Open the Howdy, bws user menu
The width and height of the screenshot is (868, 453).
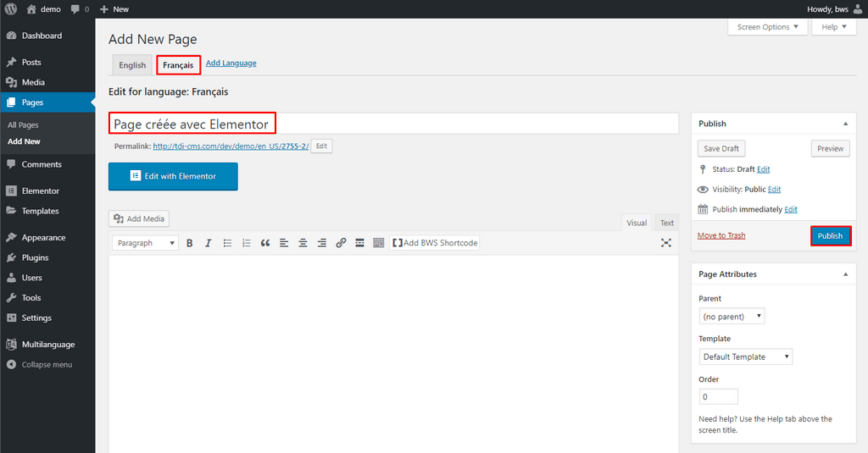[834, 8]
